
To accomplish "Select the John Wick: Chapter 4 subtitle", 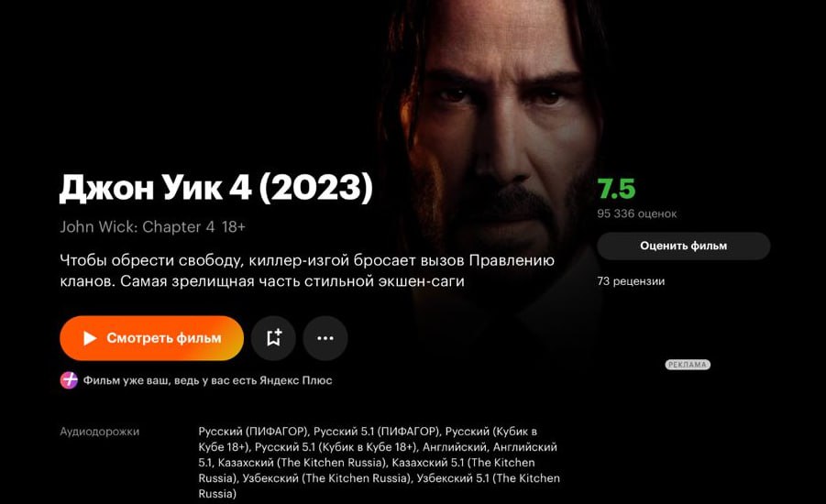I will click(x=137, y=227).
